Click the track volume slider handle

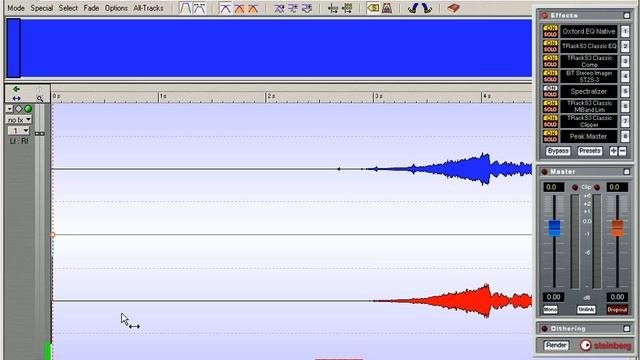(40, 133)
